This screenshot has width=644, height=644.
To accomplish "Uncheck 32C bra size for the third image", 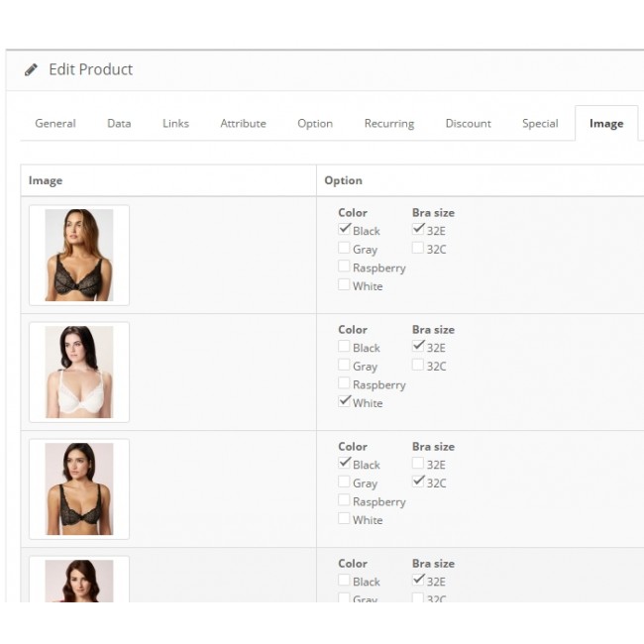I will [418, 482].
